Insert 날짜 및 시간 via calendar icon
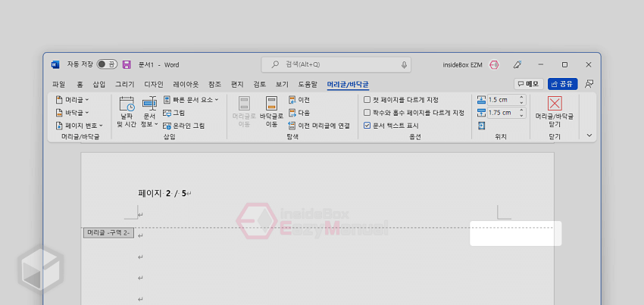This screenshot has height=305, width=644. click(127, 112)
